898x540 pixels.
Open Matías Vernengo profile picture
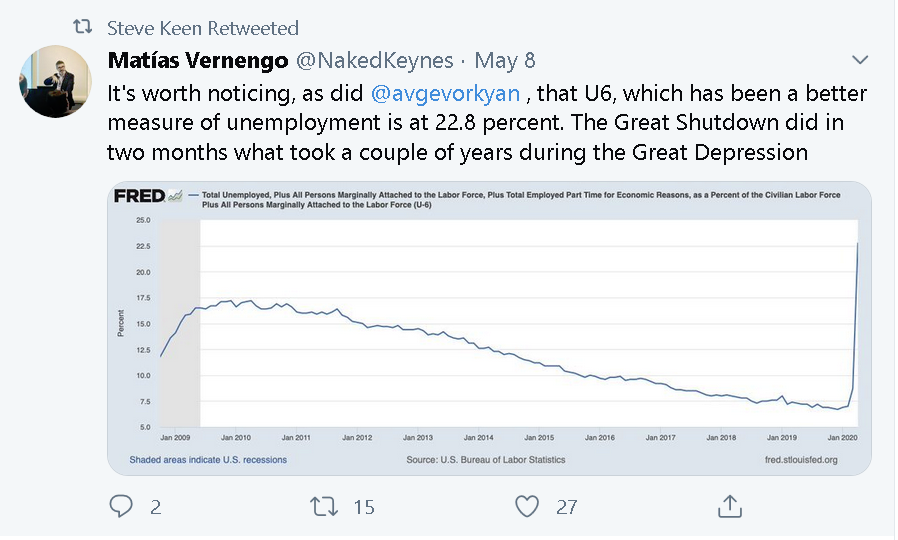(56, 82)
